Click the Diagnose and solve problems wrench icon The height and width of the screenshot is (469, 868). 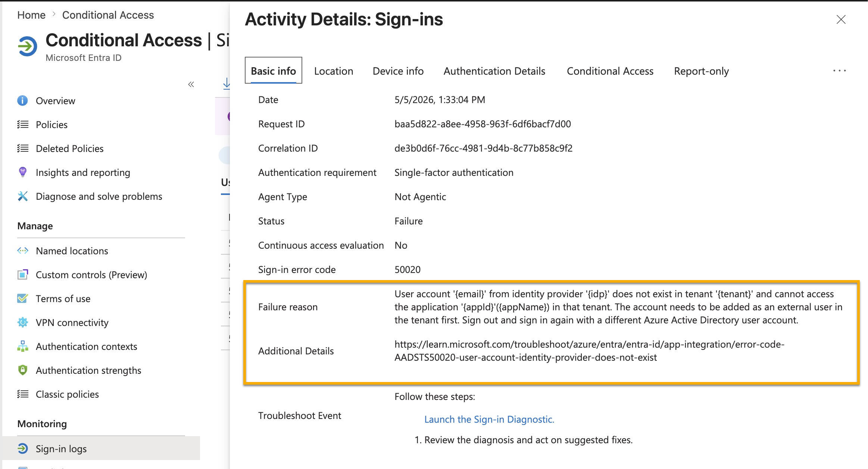tap(23, 196)
